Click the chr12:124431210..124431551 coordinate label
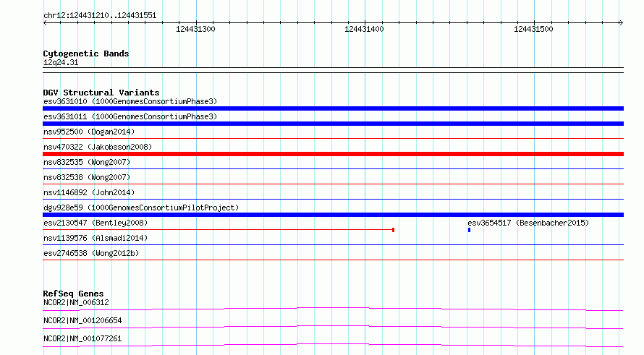The height and width of the screenshot is (355, 644). [100, 16]
